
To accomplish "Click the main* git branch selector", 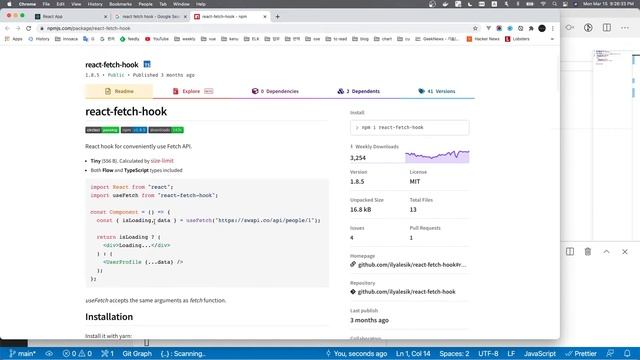I will click(22, 353).
